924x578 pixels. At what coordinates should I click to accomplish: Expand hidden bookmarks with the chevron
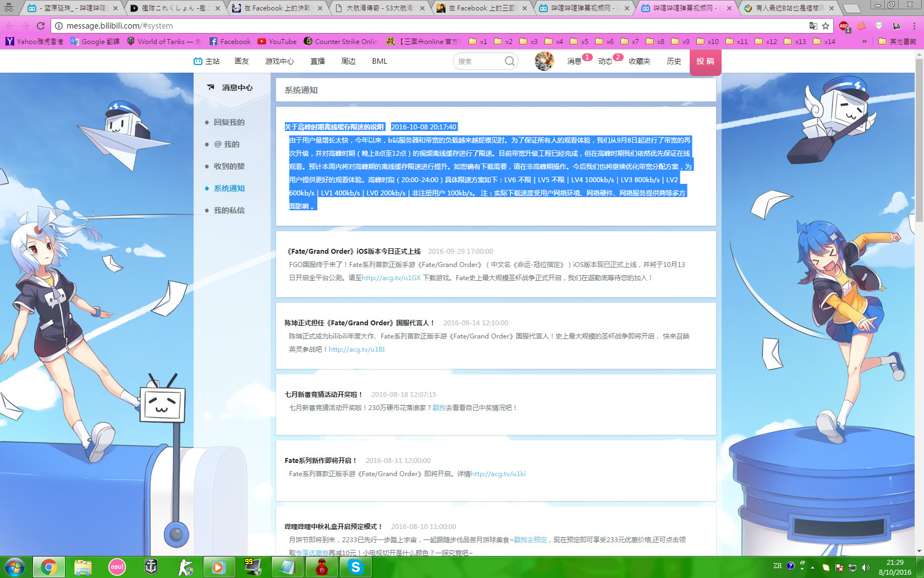[865, 41]
